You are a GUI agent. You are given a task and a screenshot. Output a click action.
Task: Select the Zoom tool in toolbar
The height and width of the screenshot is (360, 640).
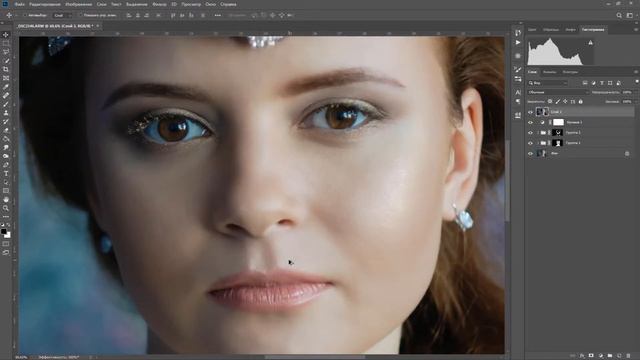pyautogui.click(x=6, y=208)
